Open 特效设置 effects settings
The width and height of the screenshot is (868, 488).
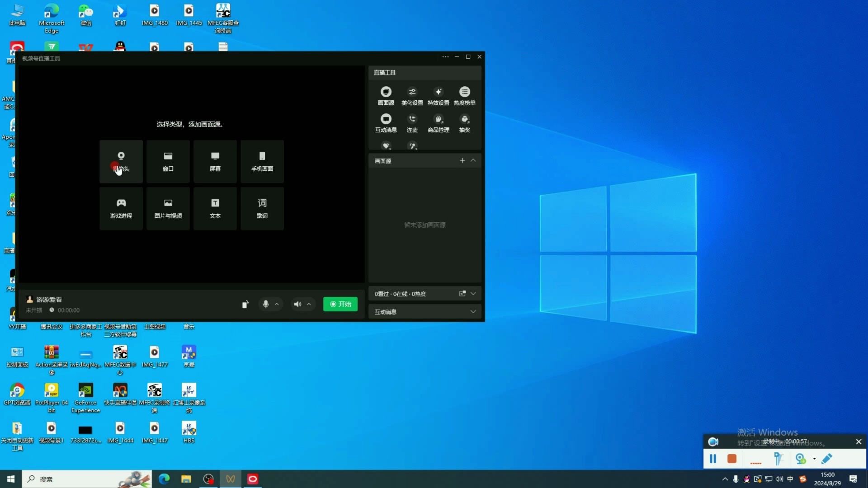(439, 96)
